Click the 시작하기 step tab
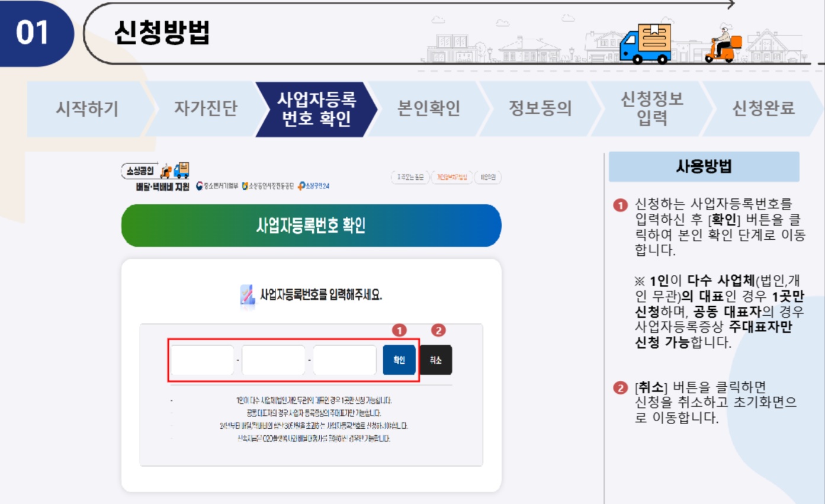 click(x=88, y=109)
